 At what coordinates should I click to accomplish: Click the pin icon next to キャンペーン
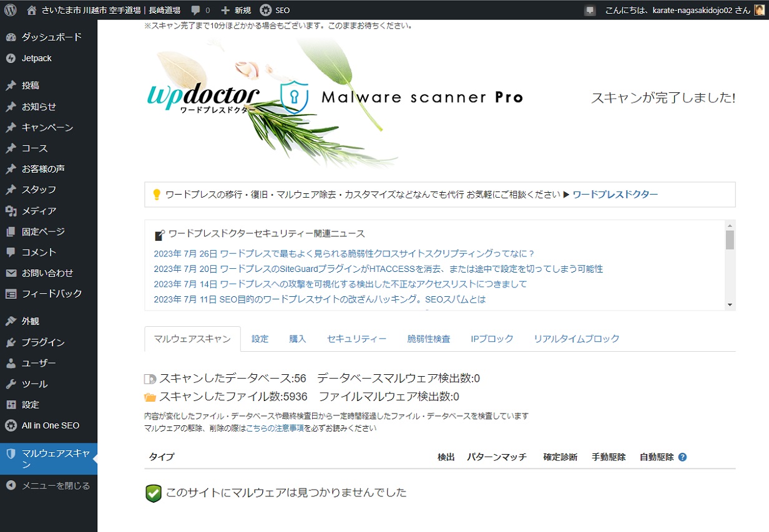click(11, 127)
